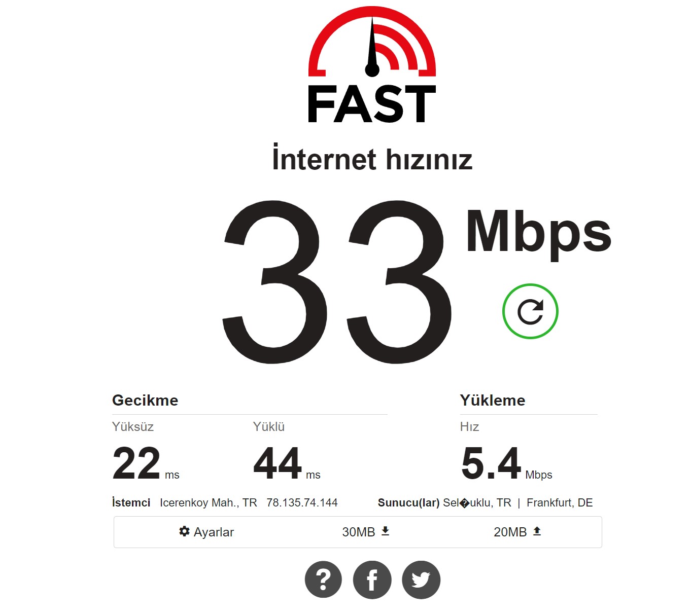Image resolution: width=691 pixels, height=616 pixels.
Task: Click the large 33 speed result number
Action: click(337, 281)
